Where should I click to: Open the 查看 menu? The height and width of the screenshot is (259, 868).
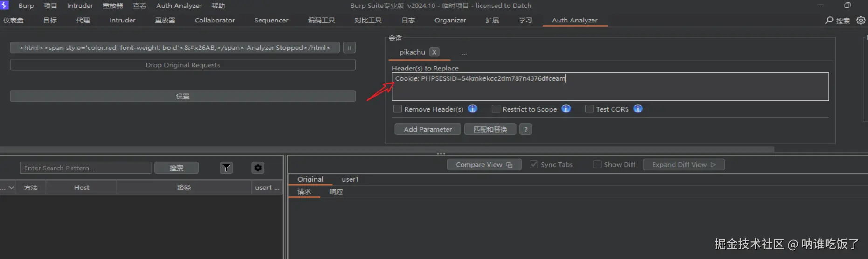pos(139,6)
